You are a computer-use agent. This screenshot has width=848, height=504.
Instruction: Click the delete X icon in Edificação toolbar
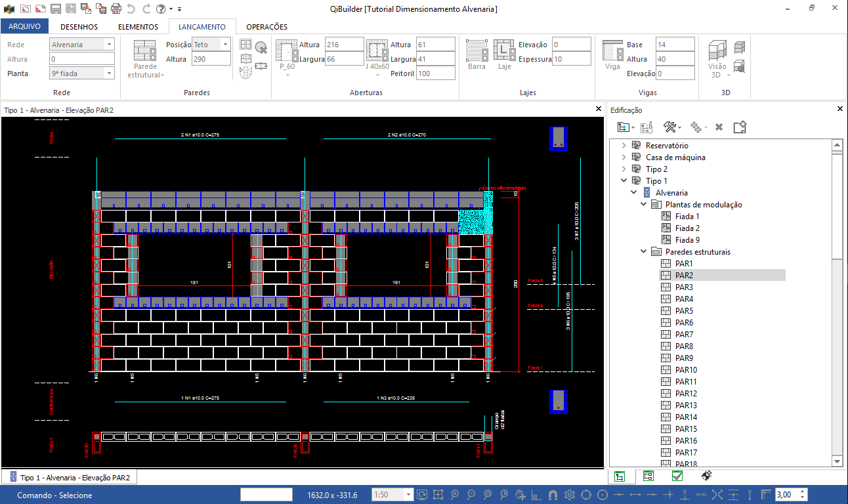pyautogui.click(x=719, y=127)
